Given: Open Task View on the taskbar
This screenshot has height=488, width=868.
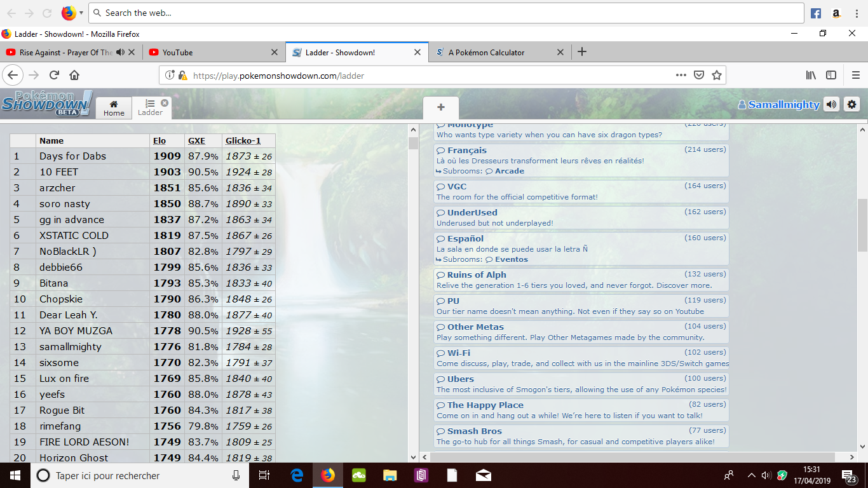Looking at the screenshot, I should click(x=264, y=475).
